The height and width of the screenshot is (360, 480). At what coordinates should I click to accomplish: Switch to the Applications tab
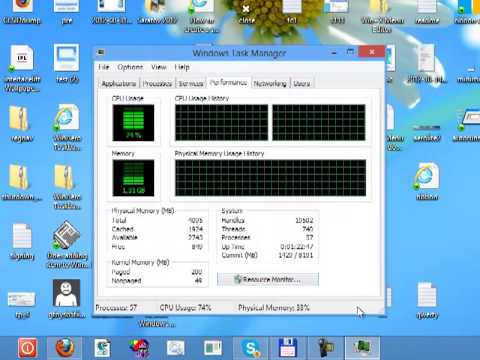(119, 83)
